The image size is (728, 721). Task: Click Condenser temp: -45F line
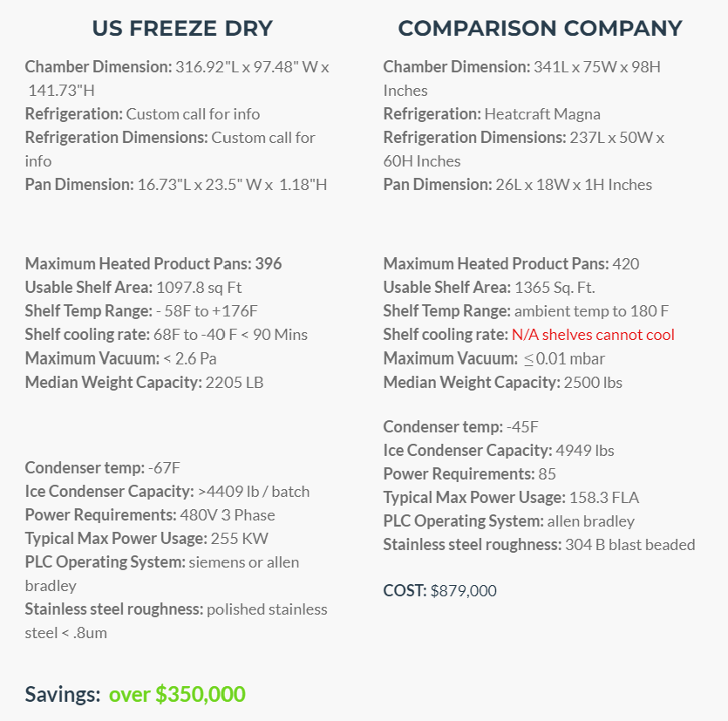pos(460,426)
